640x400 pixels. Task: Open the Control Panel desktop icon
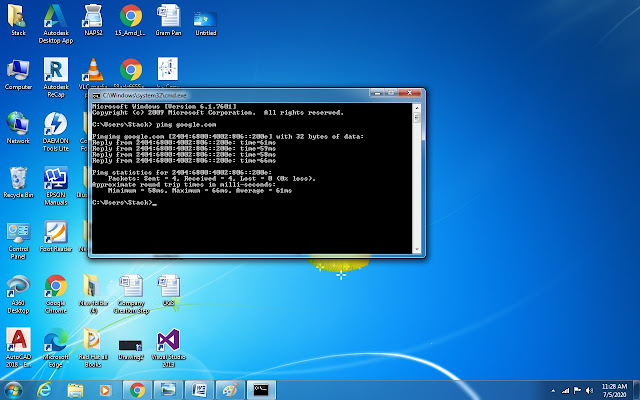pyautogui.click(x=18, y=241)
